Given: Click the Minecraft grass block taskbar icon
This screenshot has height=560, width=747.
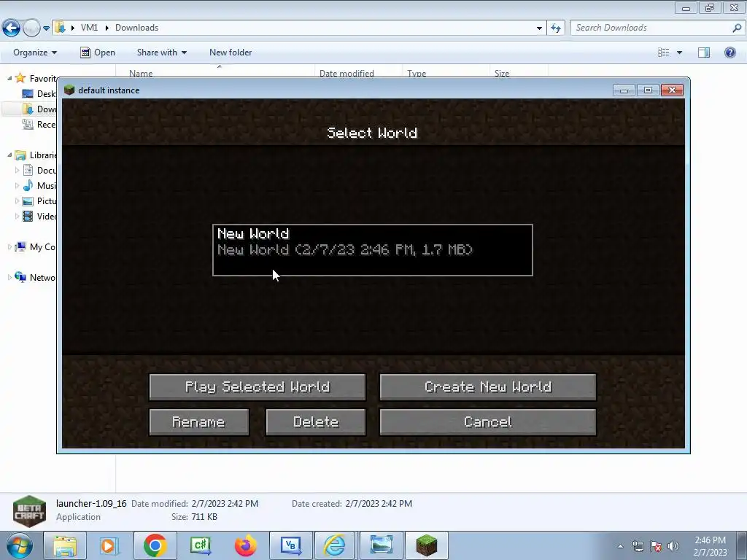Looking at the screenshot, I should tap(426, 545).
